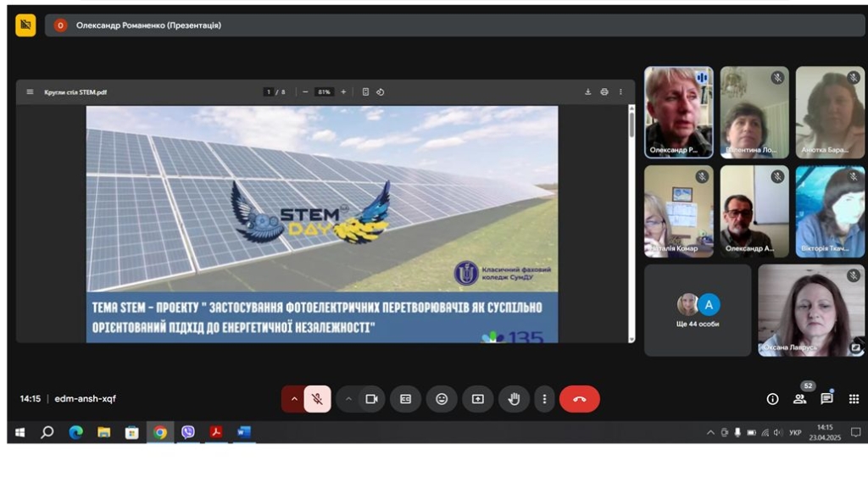Download the Круглий стіл STEM.pdf file
The image size is (868, 488).
click(587, 92)
